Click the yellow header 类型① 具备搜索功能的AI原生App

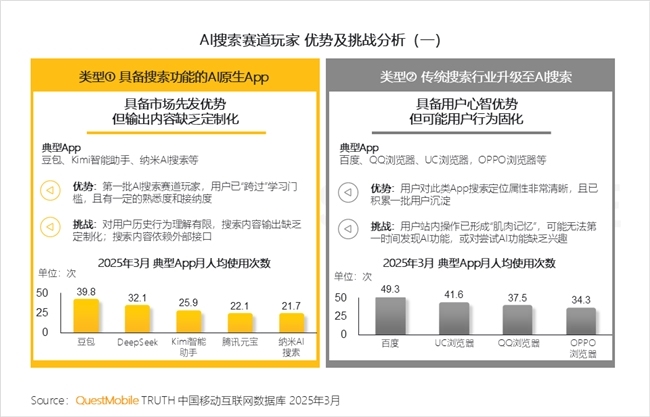[175, 76]
